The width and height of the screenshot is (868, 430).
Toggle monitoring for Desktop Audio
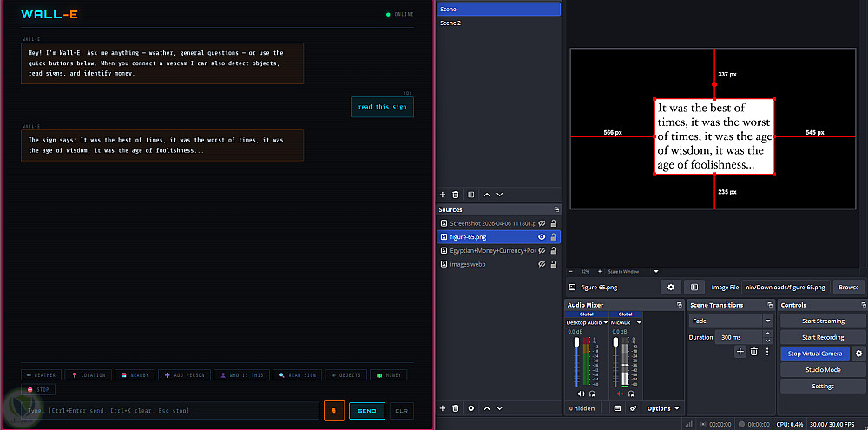(592, 394)
